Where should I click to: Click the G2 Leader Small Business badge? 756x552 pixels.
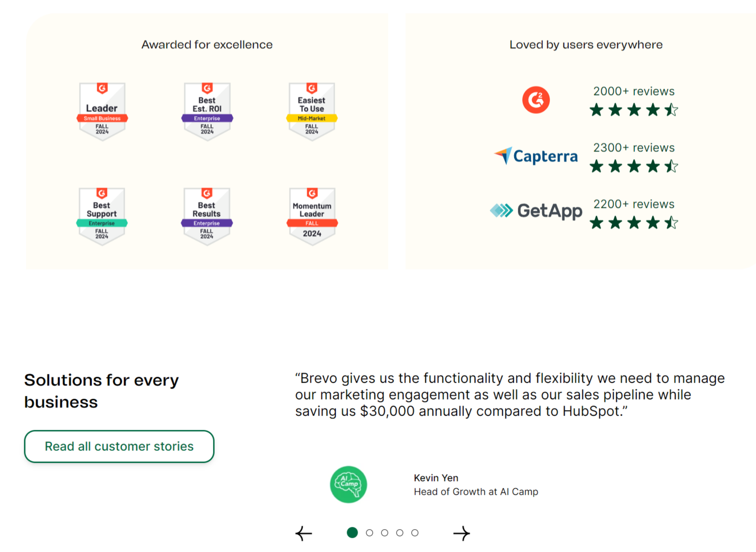point(102,111)
